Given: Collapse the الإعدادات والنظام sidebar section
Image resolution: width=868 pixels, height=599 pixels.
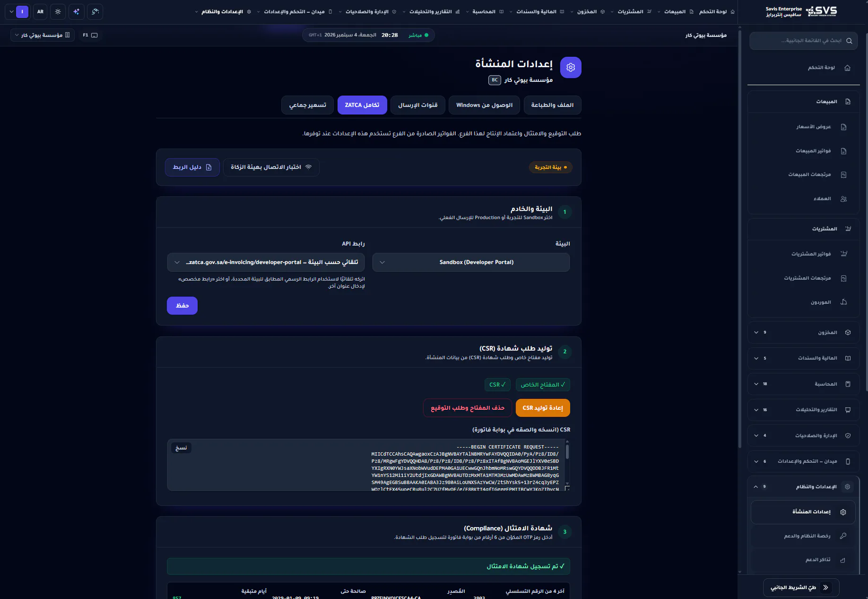Looking at the screenshot, I should (804, 487).
